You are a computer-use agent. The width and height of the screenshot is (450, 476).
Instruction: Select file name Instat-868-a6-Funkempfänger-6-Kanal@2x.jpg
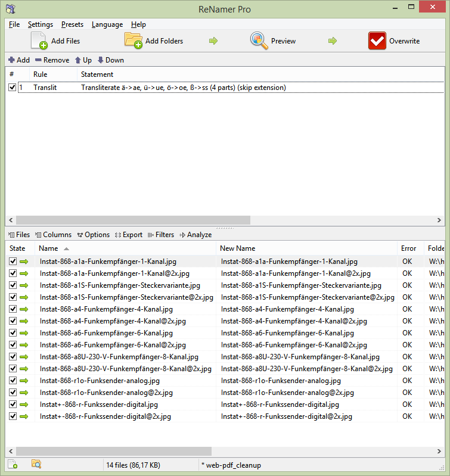113,345
